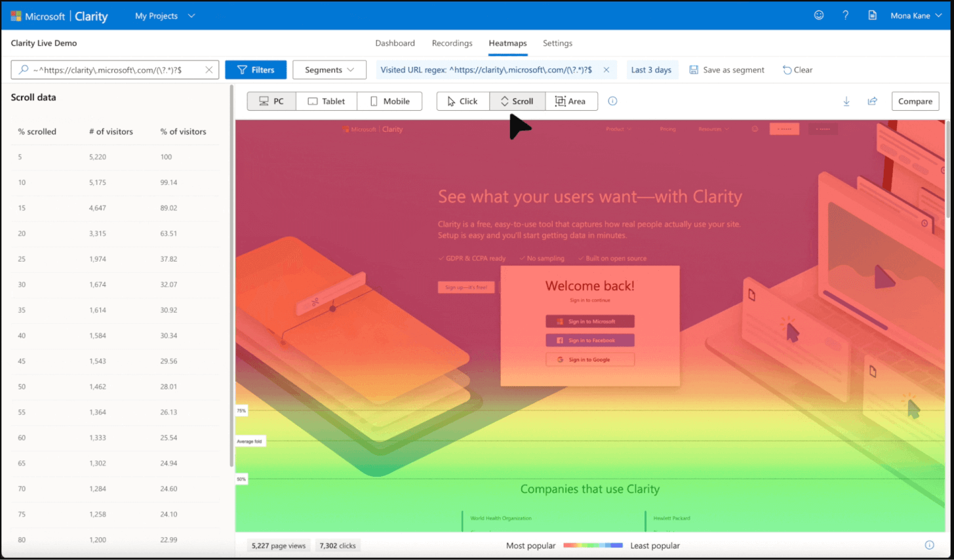Screen dimensions: 954x560
Task: Click the info icon beside device toggles
Action: [x=612, y=101]
